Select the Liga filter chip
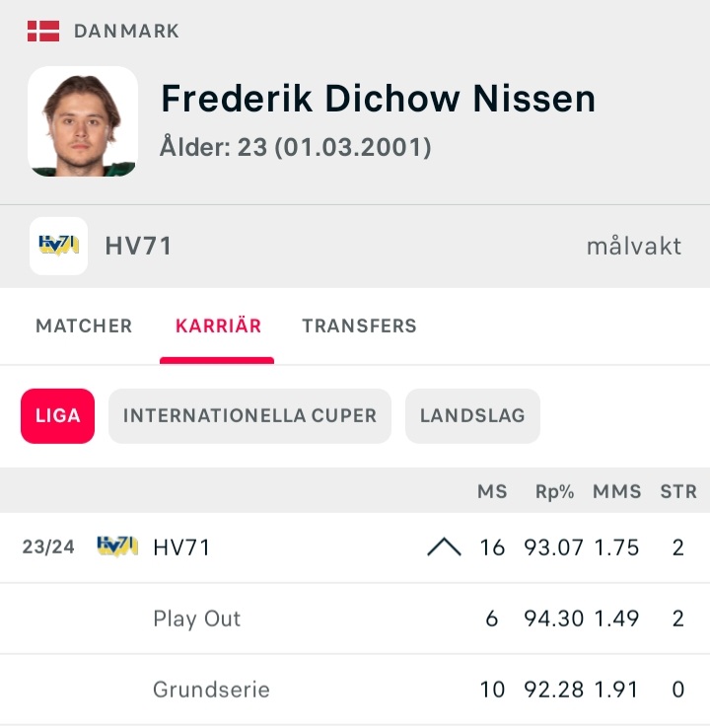This screenshot has width=710, height=728. click(x=57, y=415)
